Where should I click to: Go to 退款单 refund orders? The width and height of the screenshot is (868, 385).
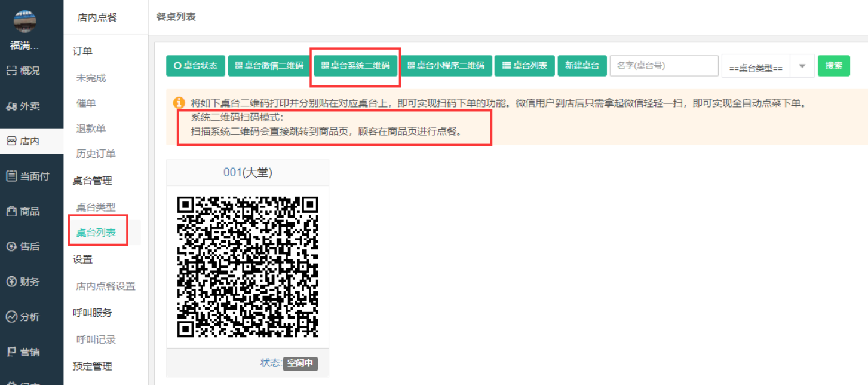[91, 129]
